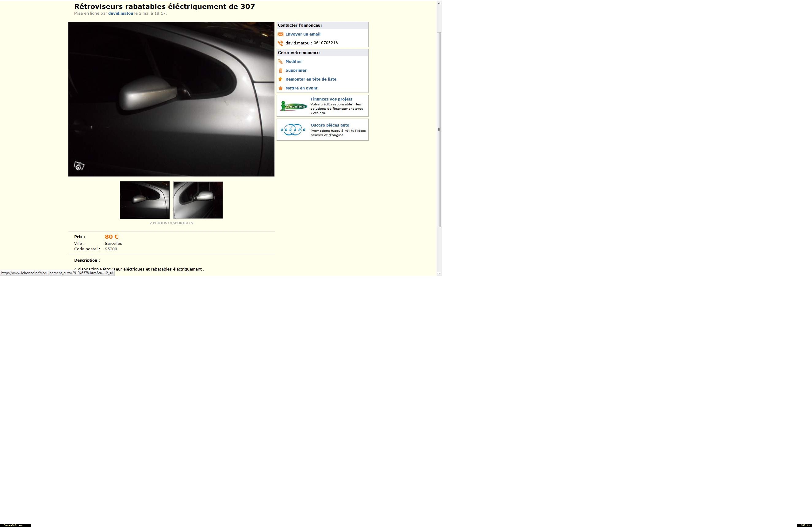The image size is (812, 527).
Task: Click the Mettre en avant link
Action: [x=301, y=88]
